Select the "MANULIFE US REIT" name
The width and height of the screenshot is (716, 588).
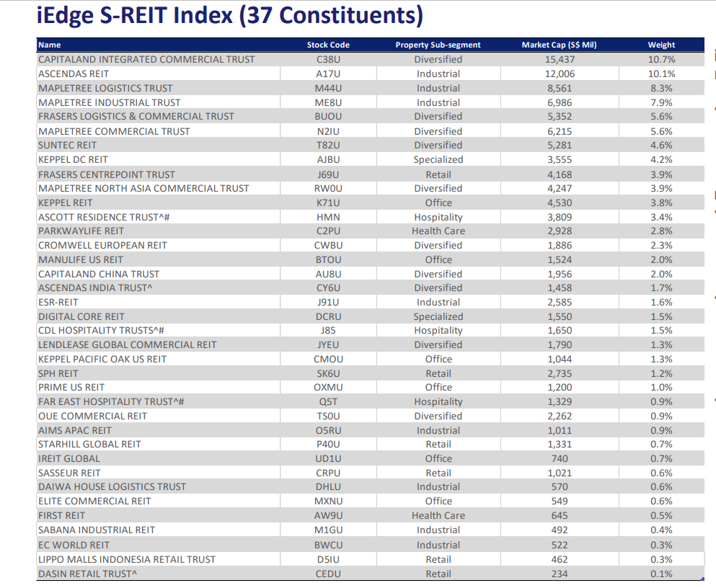pos(80,259)
